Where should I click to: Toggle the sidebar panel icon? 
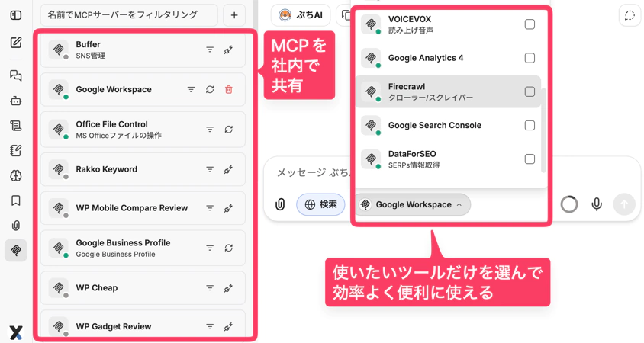click(x=15, y=15)
